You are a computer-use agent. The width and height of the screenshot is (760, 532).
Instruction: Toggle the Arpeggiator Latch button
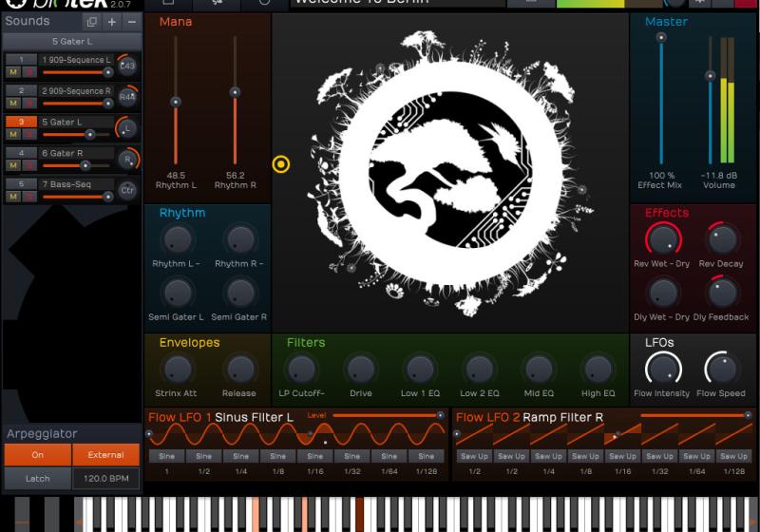click(37, 478)
